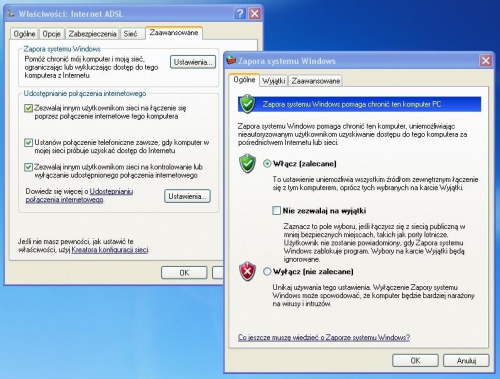Uncheck Zezwalaj innym użytkownikom na łączenie się
500x379 pixels.
(x=28, y=108)
